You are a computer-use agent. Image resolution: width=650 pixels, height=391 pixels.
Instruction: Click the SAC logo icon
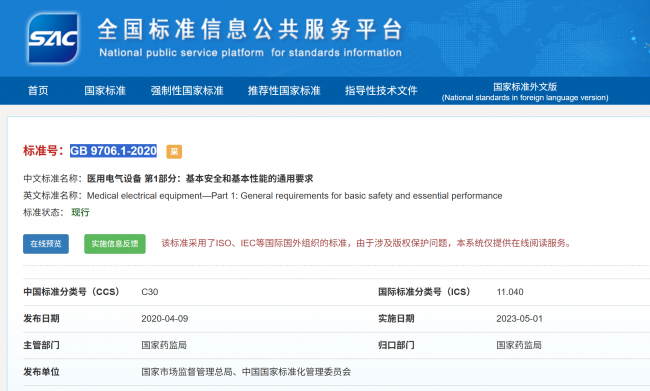click(53, 38)
